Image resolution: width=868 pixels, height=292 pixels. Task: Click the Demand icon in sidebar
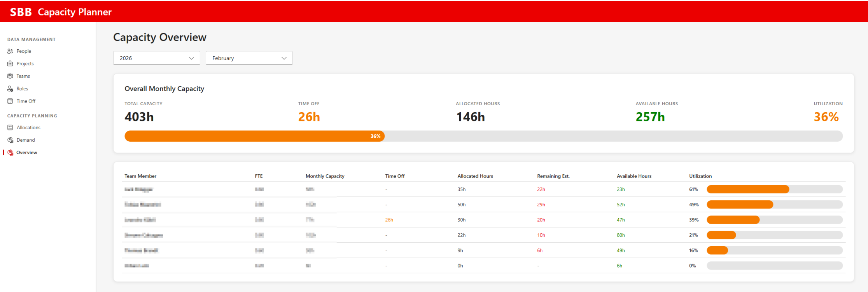[x=10, y=140]
